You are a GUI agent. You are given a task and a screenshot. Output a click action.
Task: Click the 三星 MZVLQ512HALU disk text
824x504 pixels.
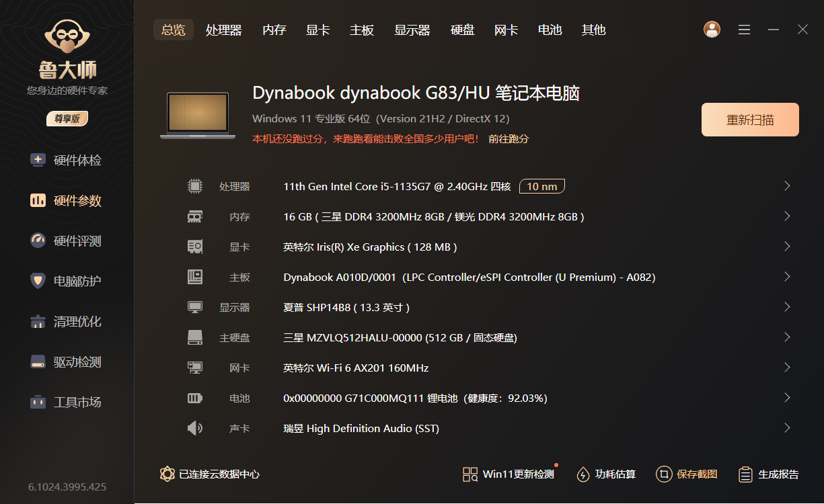pos(400,337)
